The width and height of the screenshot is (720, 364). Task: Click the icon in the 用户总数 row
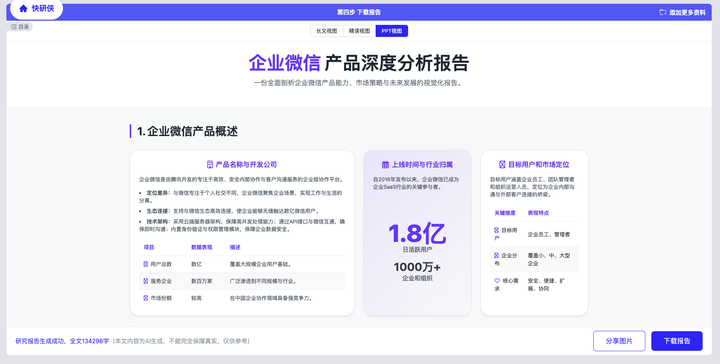click(146, 264)
